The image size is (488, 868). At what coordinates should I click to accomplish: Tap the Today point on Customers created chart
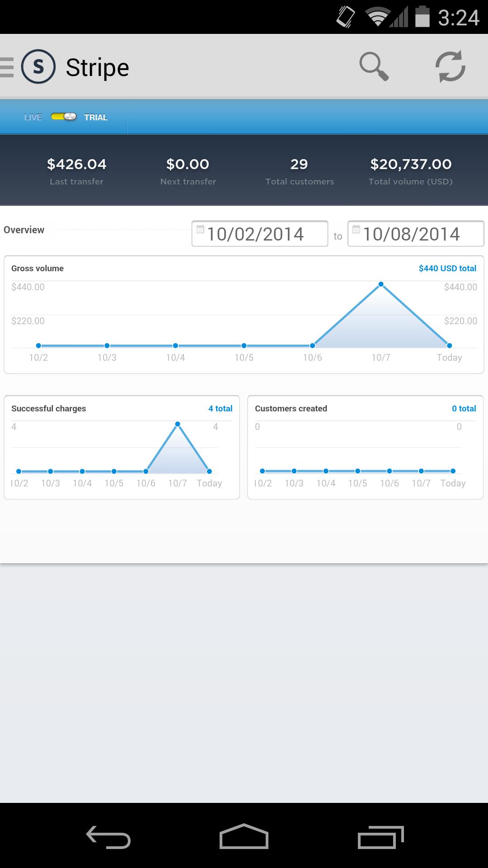[453, 471]
